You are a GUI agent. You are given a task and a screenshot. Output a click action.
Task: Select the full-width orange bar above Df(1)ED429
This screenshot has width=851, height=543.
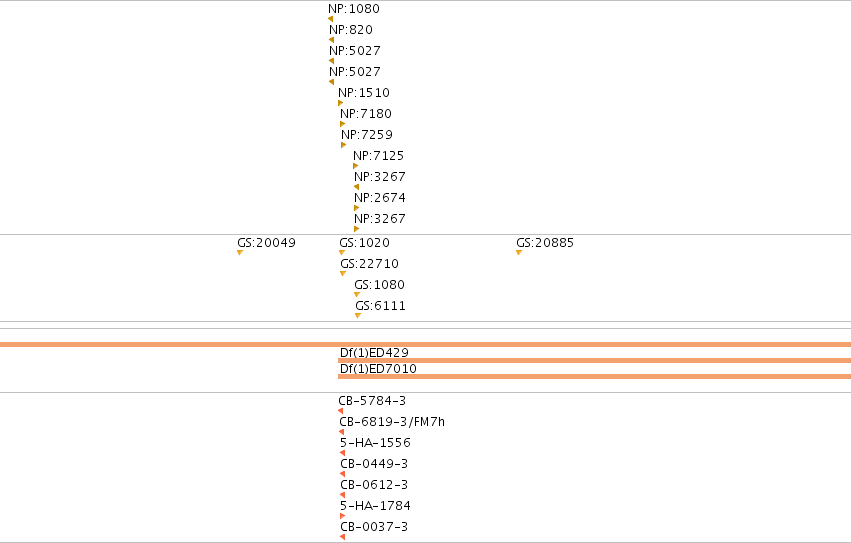pos(426,344)
